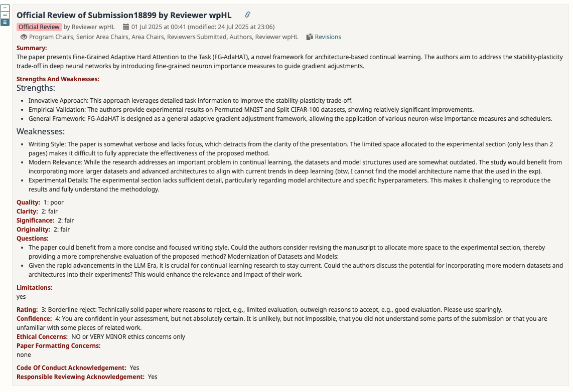Click the Official Review of Submission18899 title
573x392 pixels.
point(124,16)
